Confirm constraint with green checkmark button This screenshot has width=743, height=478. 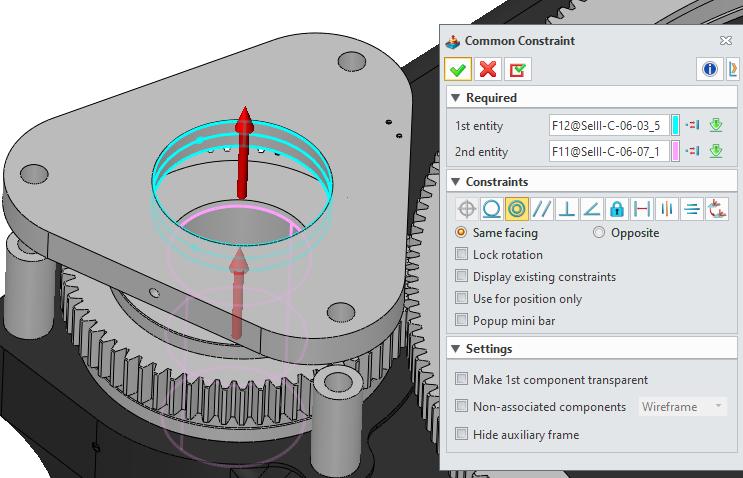(x=459, y=69)
